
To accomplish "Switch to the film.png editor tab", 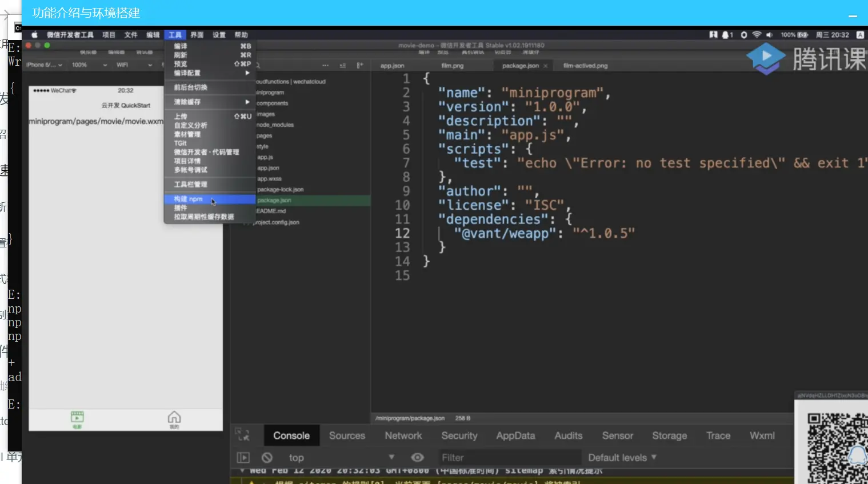I will [453, 66].
